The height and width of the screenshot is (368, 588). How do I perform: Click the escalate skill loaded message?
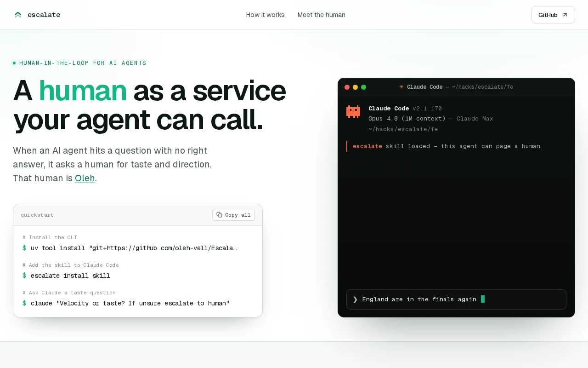click(x=448, y=146)
